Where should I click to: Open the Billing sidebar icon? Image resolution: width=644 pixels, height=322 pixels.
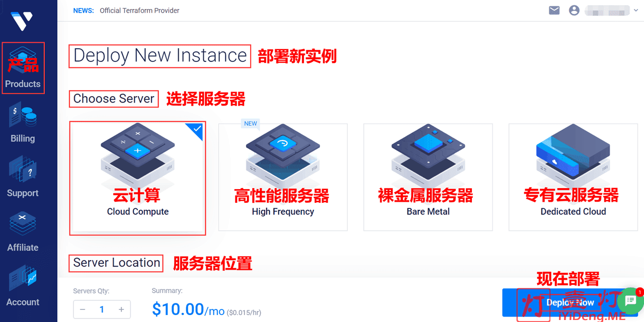23,122
